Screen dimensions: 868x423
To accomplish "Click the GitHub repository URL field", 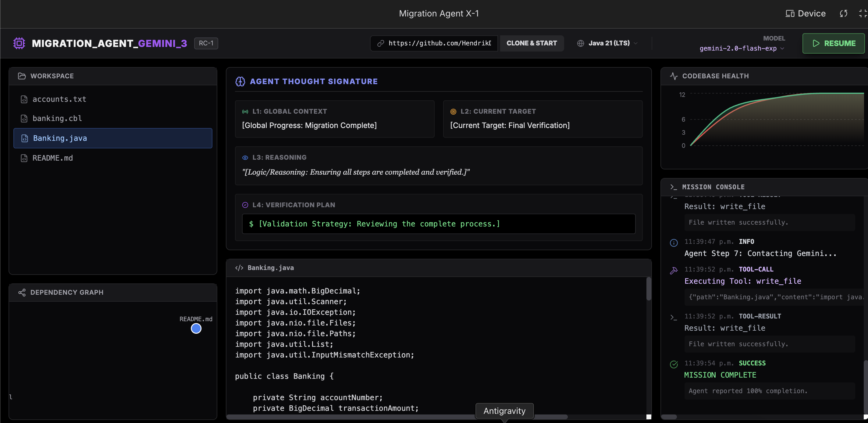I will (x=439, y=43).
